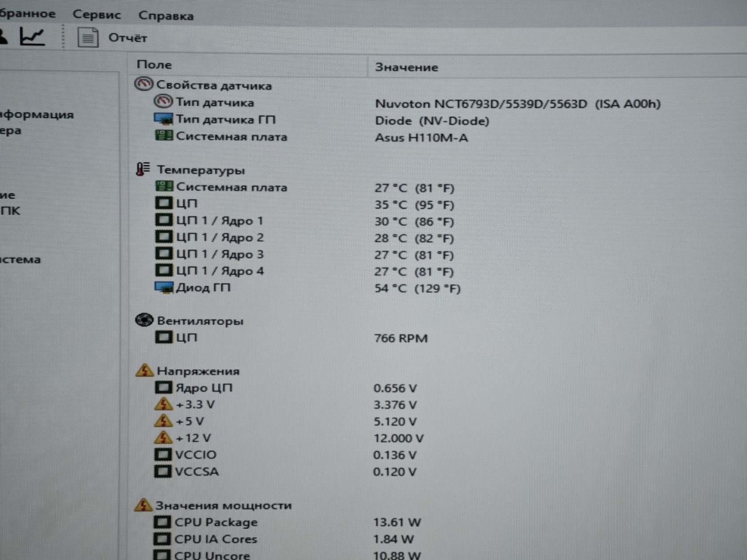Screen dimensions: 747x560
Task: Click the Поле column header
Action: (x=154, y=65)
